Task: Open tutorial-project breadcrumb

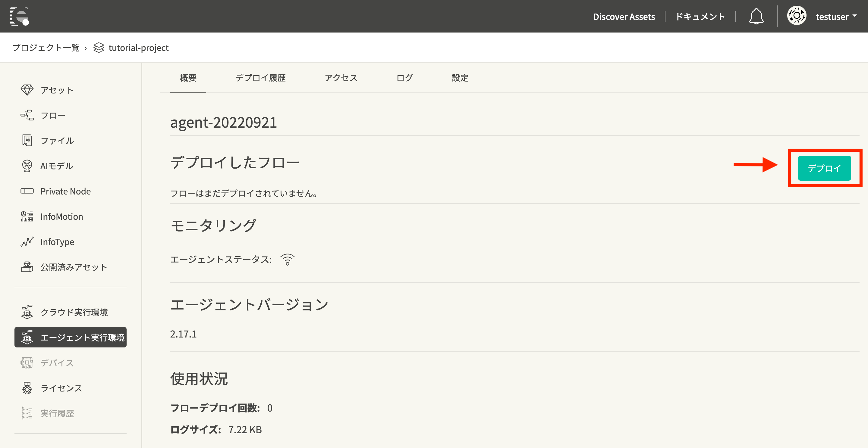Action: coord(139,48)
